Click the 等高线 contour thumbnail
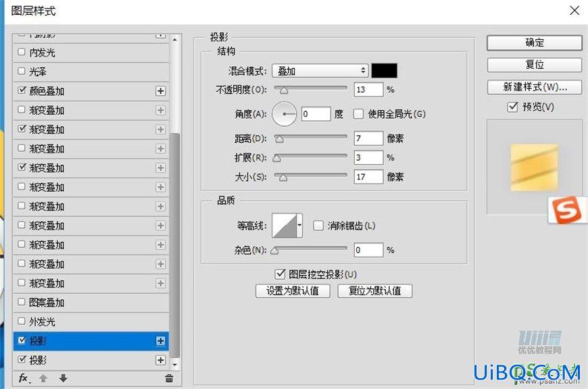Viewport: 588px width, 389px height. point(285,226)
